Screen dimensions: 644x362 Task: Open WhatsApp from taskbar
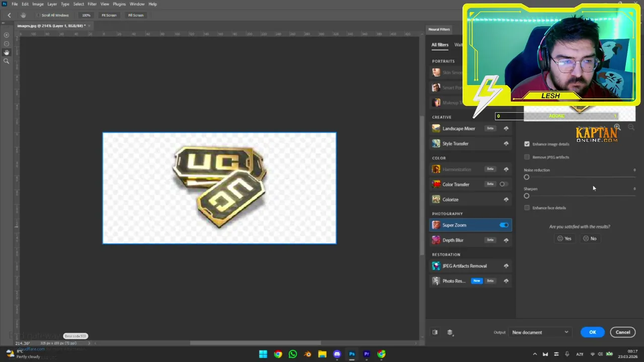(x=293, y=354)
